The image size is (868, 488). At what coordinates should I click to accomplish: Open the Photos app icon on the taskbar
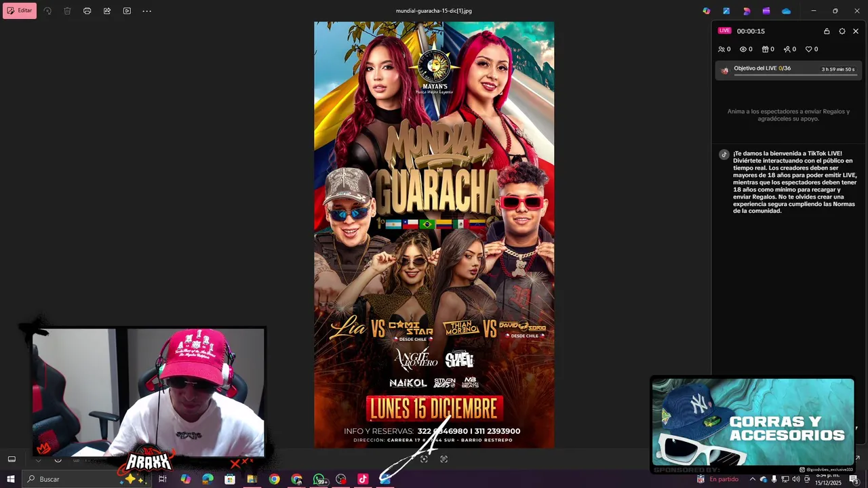click(384, 479)
